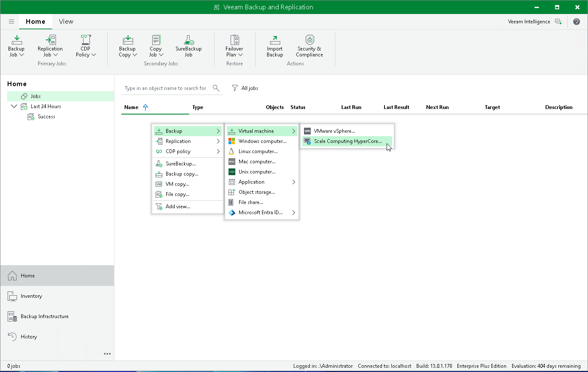The height and width of the screenshot is (372, 588).
Task: Collapse the Last 24 Hours tree node
Action: [14, 106]
